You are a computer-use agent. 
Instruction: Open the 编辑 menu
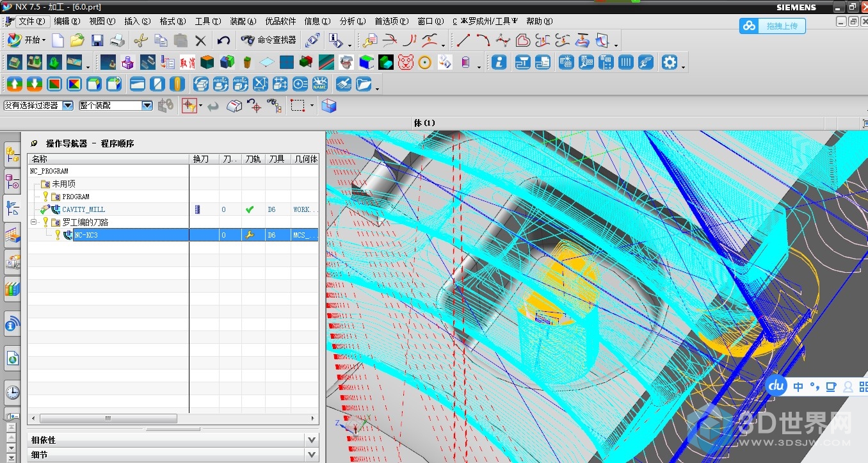[67, 21]
